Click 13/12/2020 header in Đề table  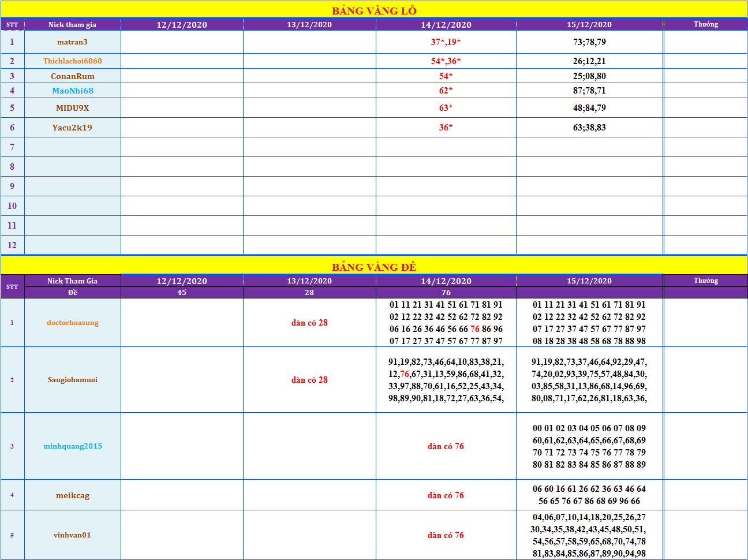[309, 281]
